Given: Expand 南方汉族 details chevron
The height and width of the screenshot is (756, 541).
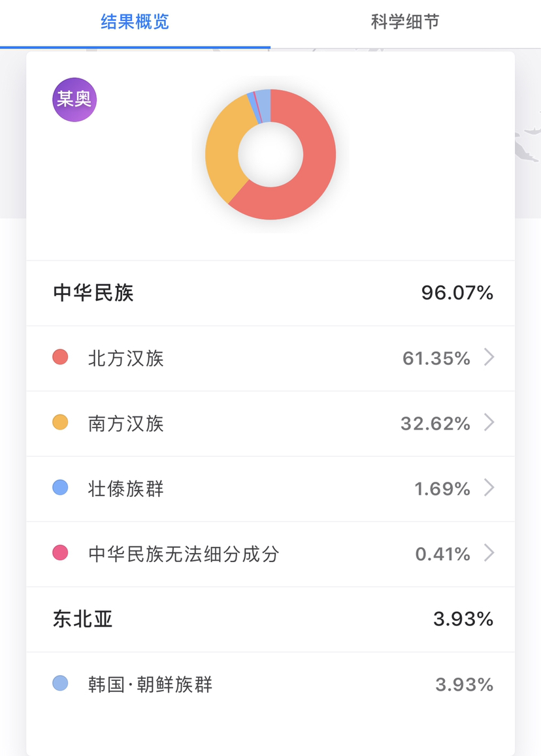Looking at the screenshot, I should pyautogui.click(x=489, y=423).
